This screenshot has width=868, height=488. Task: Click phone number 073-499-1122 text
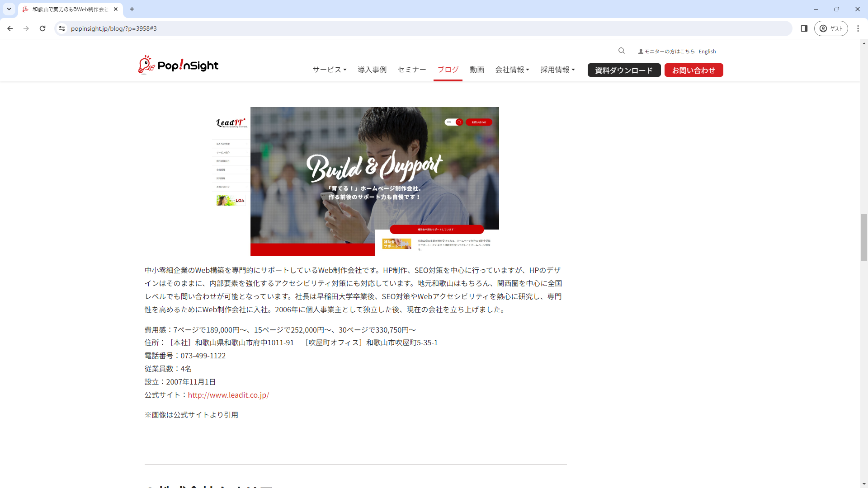(203, 356)
